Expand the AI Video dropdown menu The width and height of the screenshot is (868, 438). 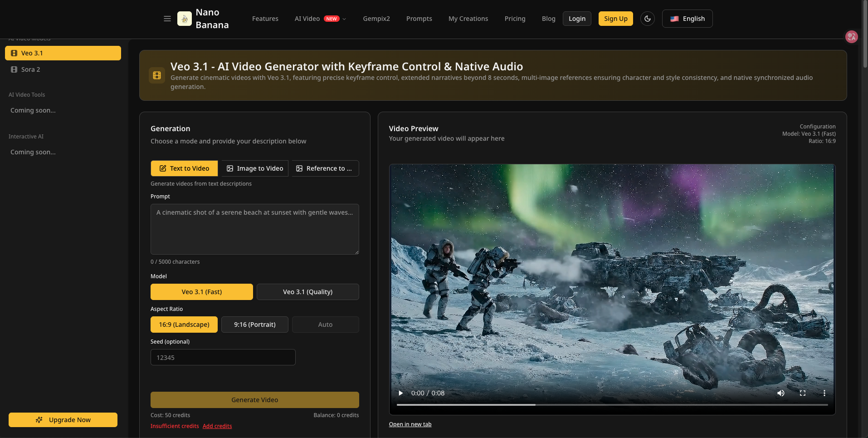click(x=320, y=19)
